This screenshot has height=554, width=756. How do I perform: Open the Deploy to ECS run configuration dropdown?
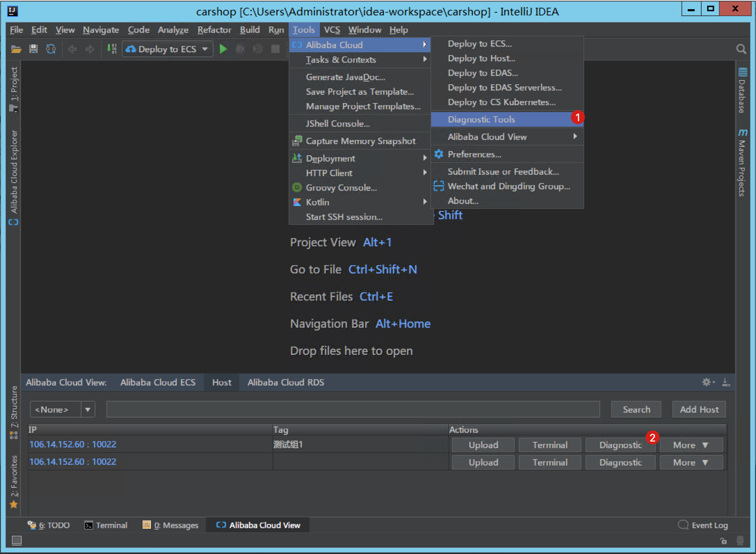coord(168,49)
